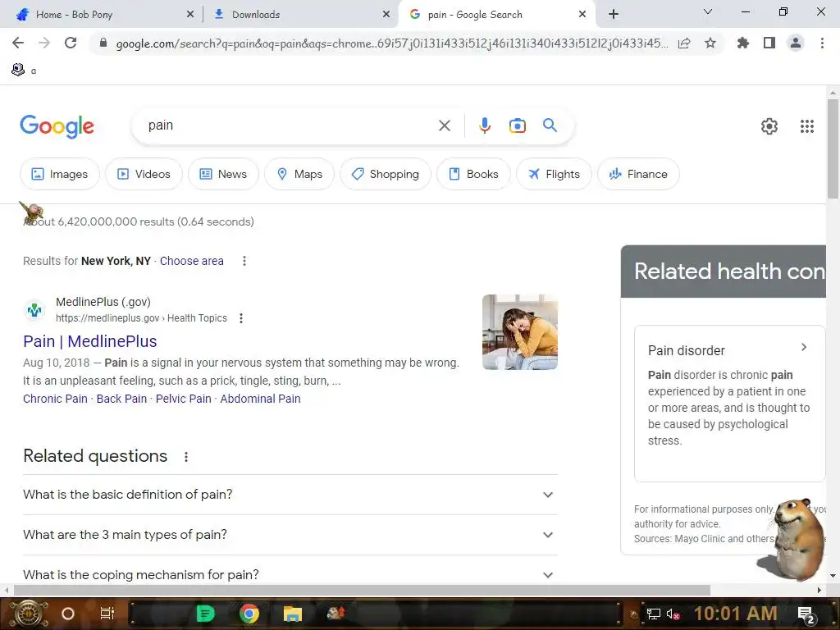Click the horizontal page scrollbar thumb
The width and height of the screenshot is (840, 630).
point(362,590)
